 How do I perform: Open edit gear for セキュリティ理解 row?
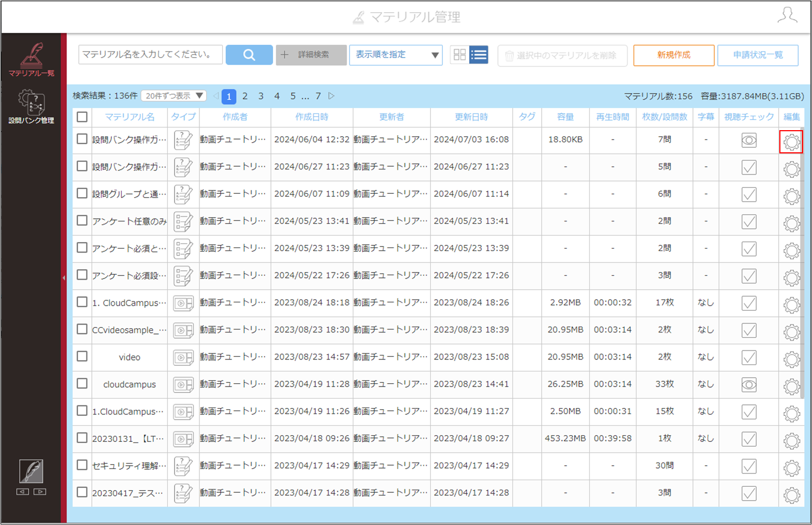coord(792,468)
